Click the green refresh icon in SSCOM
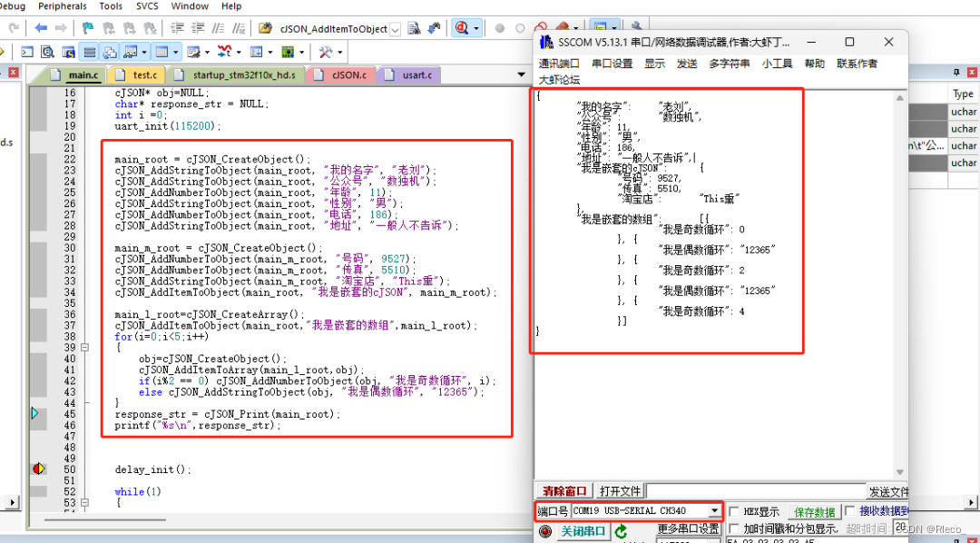Screen dimensions: 980x543 coord(621,532)
